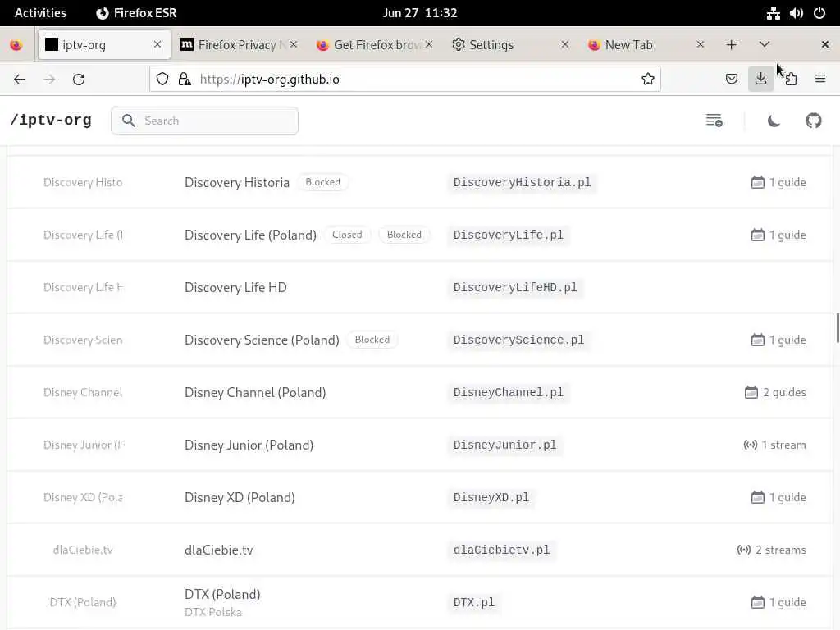Click the dlaCiebie.tv logo placeholder
The width and height of the screenshot is (840, 630).
pyautogui.click(x=83, y=550)
